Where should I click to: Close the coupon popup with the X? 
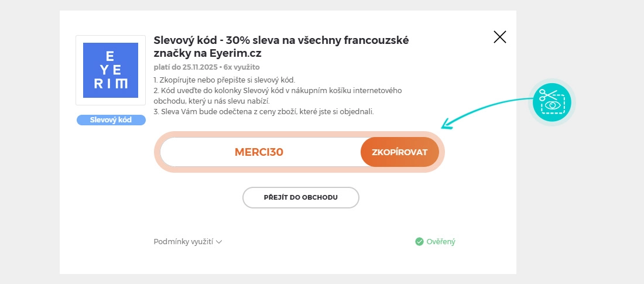coord(499,37)
